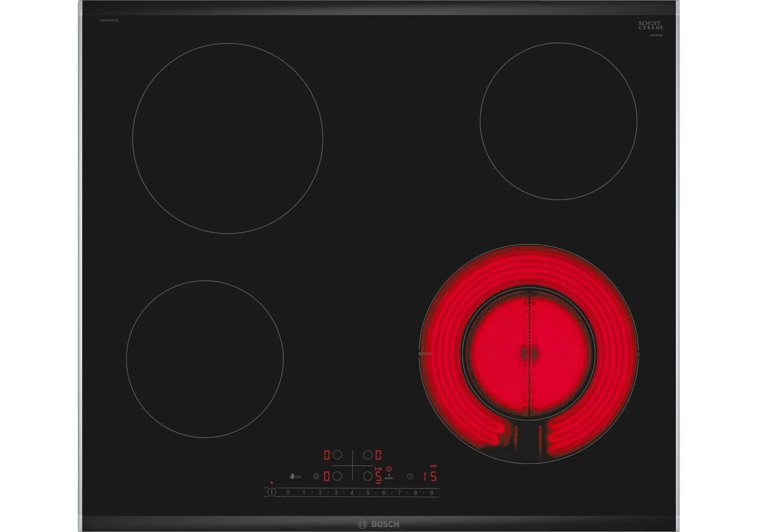Tap the double-chevron mark on glowing burner
Screen dimensions: 758x532
638,354
